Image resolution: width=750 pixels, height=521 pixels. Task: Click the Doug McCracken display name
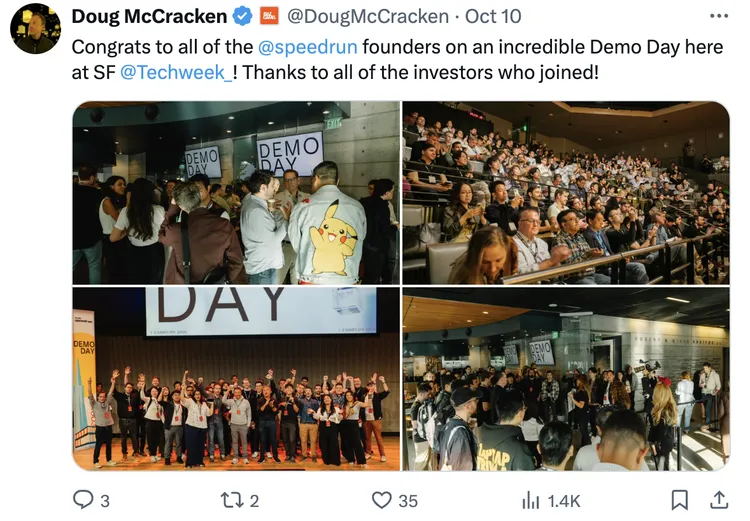click(x=149, y=16)
